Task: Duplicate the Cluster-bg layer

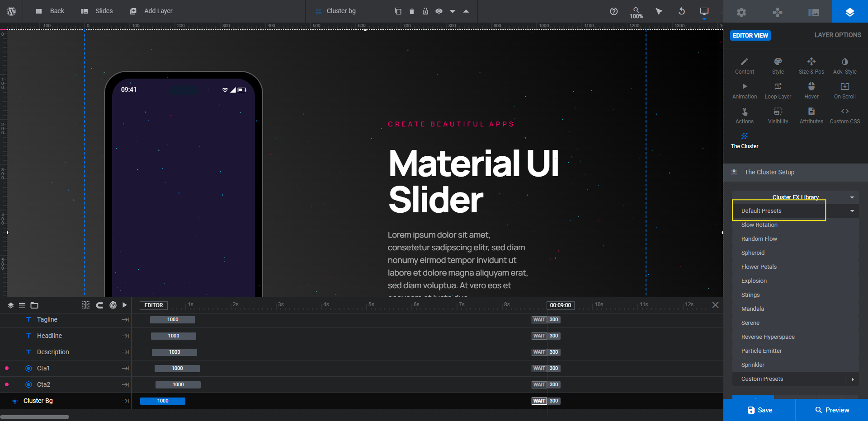Action: tap(398, 11)
